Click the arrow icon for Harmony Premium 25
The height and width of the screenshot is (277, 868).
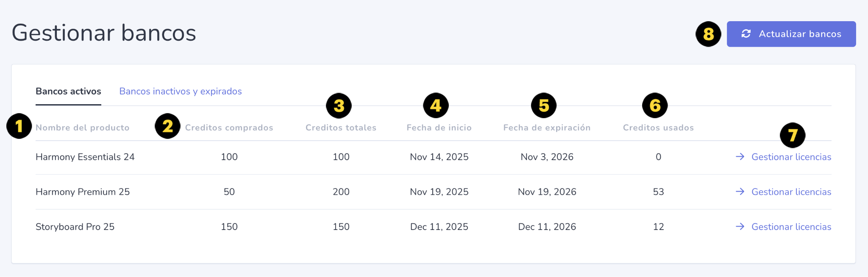pyautogui.click(x=740, y=192)
